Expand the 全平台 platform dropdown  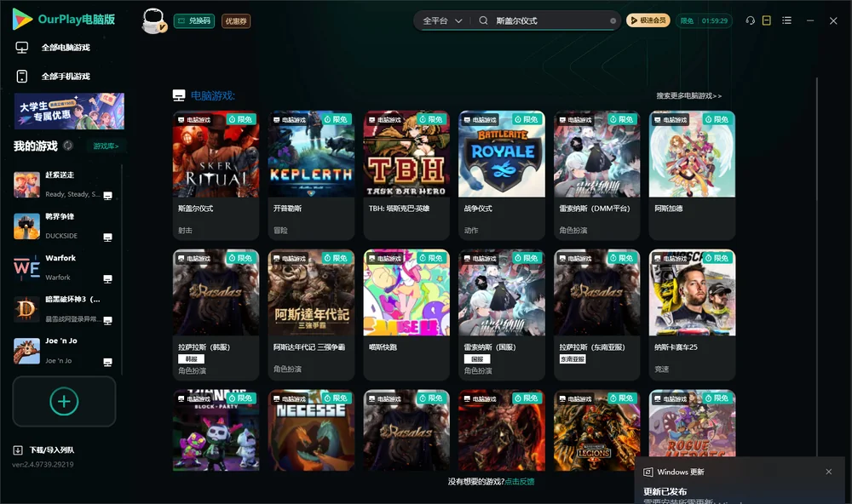pyautogui.click(x=442, y=20)
